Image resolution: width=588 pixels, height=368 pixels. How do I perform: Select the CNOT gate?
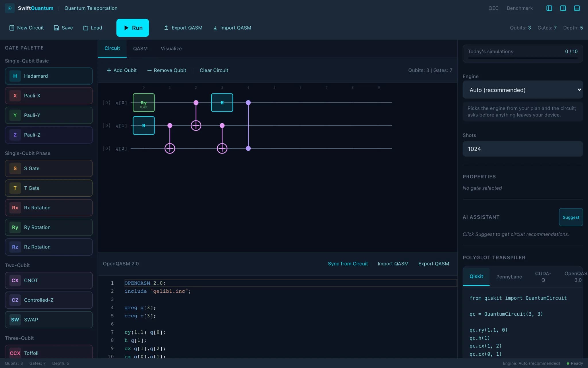click(x=49, y=280)
